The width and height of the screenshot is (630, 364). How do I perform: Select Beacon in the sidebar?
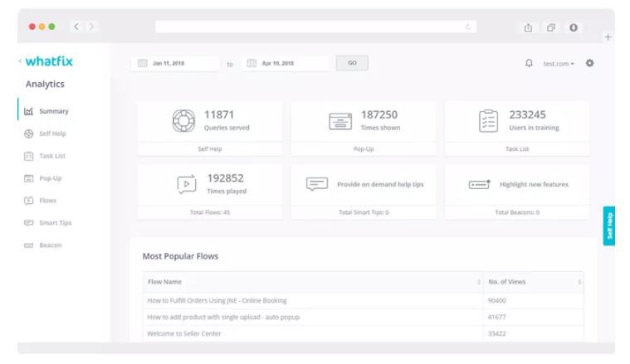(51, 245)
